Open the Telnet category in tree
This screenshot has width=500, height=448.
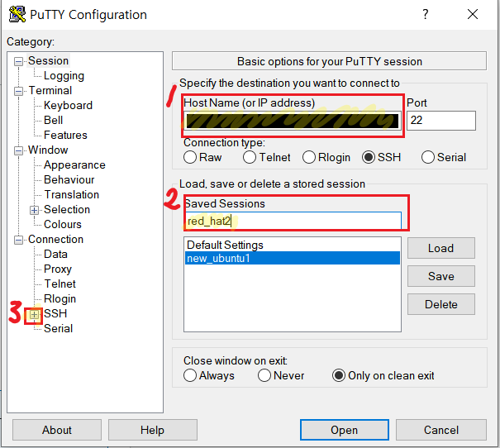[60, 284]
